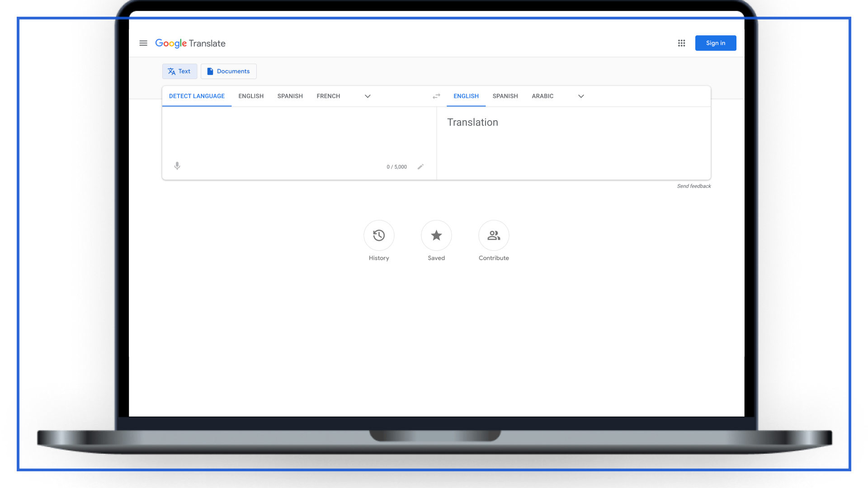Click the Send feedback link

pos(693,186)
